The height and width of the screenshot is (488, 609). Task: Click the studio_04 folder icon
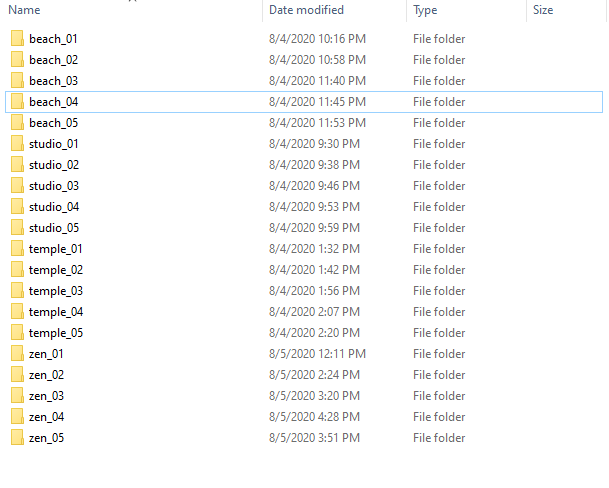coord(17,206)
